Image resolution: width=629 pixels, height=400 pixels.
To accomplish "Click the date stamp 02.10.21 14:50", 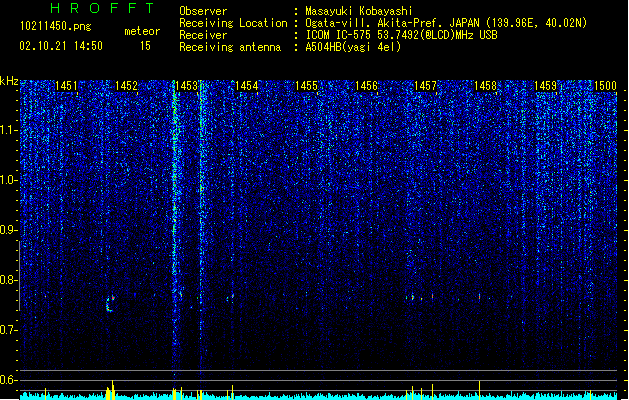I will [x=61, y=46].
